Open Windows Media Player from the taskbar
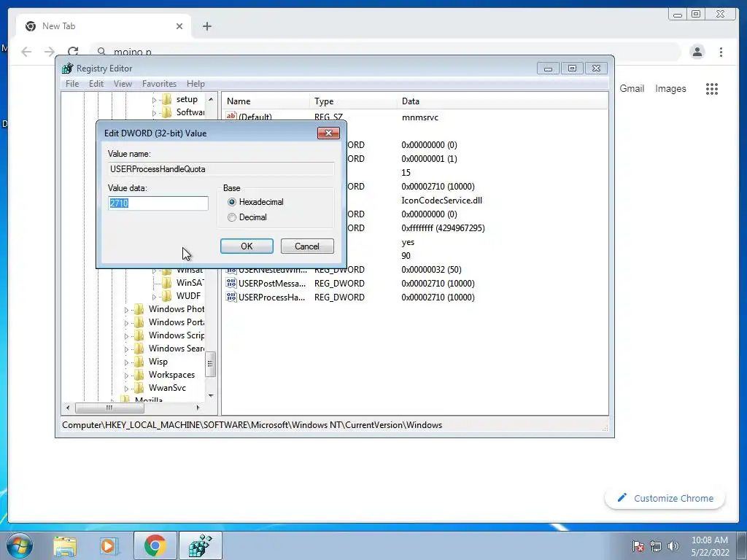 (x=109, y=546)
